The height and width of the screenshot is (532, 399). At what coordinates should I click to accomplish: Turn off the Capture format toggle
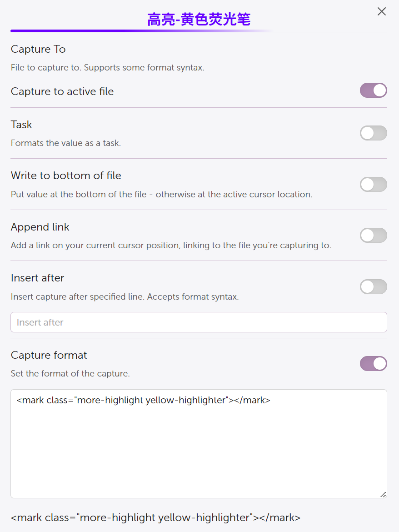tap(373, 364)
